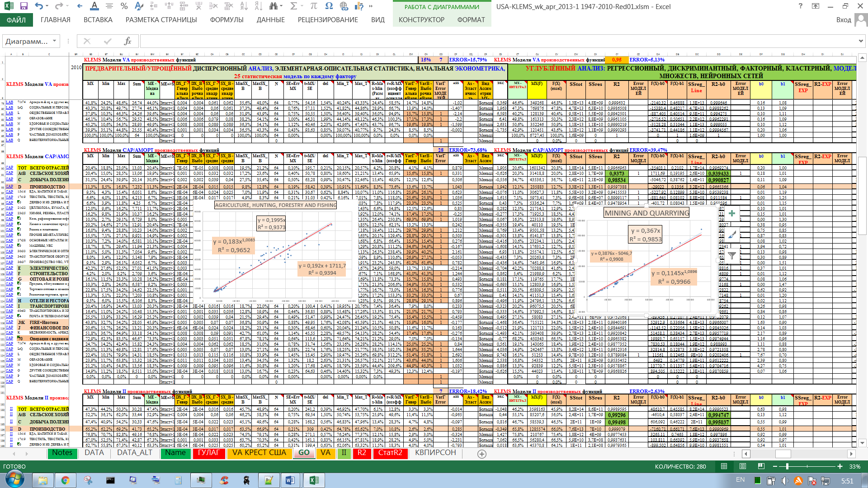
Task: Switch to the DATA_ALT sheet tab
Action: pyautogui.click(x=134, y=453)
